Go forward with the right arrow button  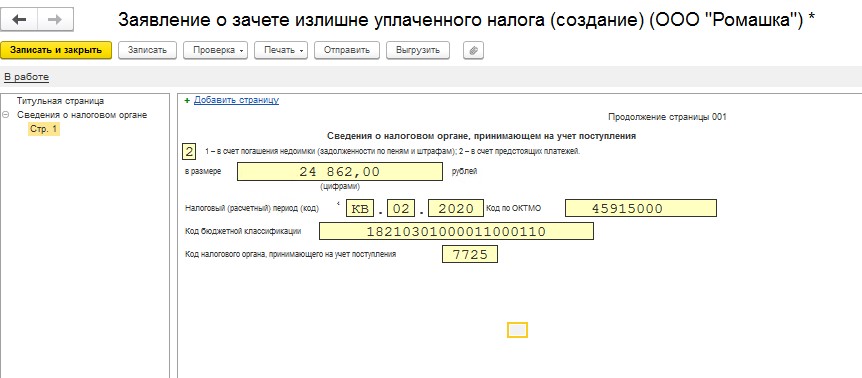point(55,20)
